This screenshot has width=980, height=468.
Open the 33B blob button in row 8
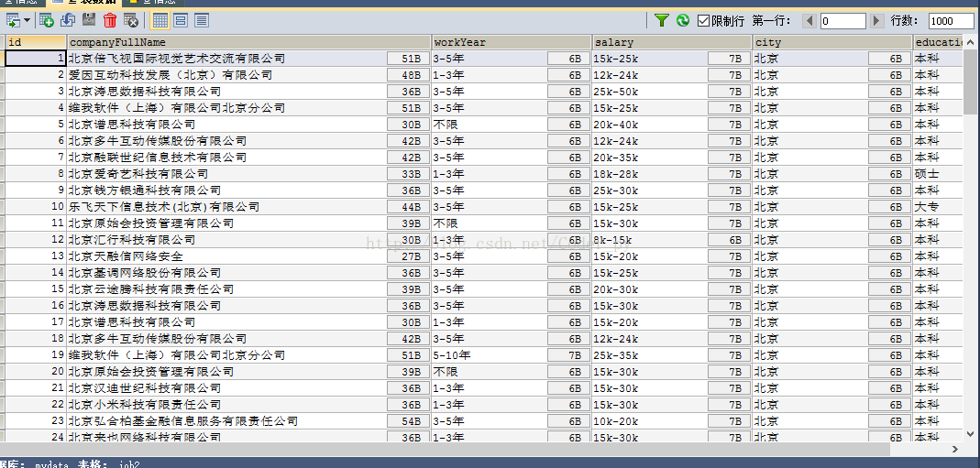[x=408, y=173]
